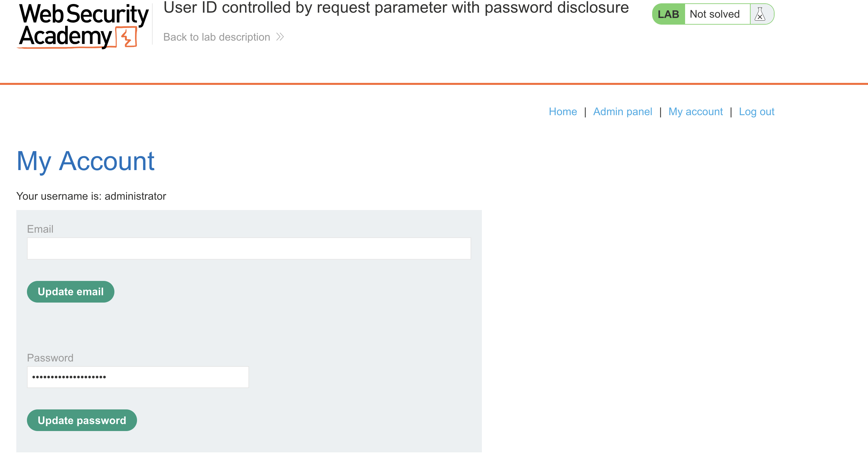868x462 pixels.
Task: Click into the Password field
Action: [x=138, y=377]
